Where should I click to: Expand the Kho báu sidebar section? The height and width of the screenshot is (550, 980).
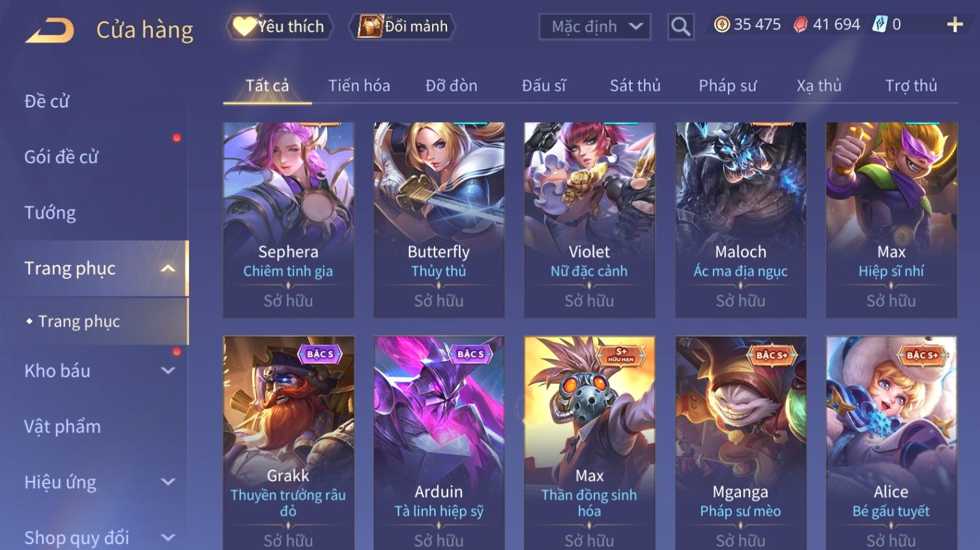pyautogui.click(x=168, y=371)
